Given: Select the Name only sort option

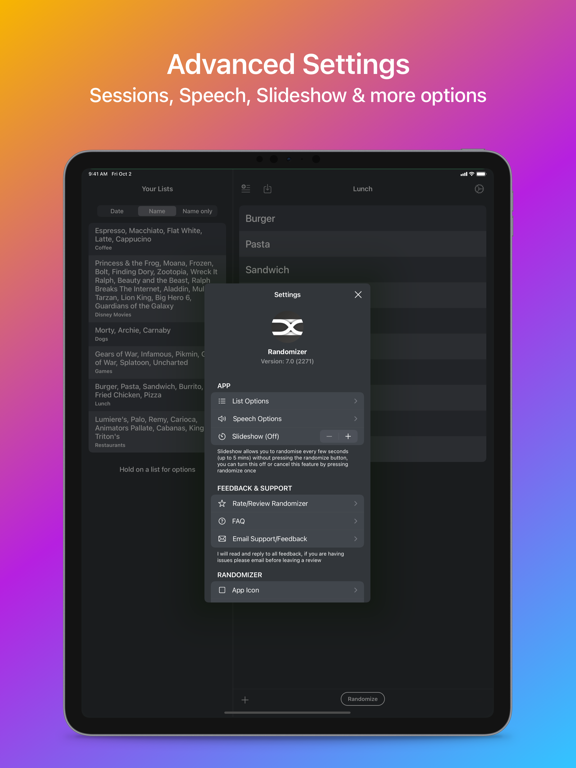Looking at the screenshot, I should pyautogui.click(x=197, y=211).
